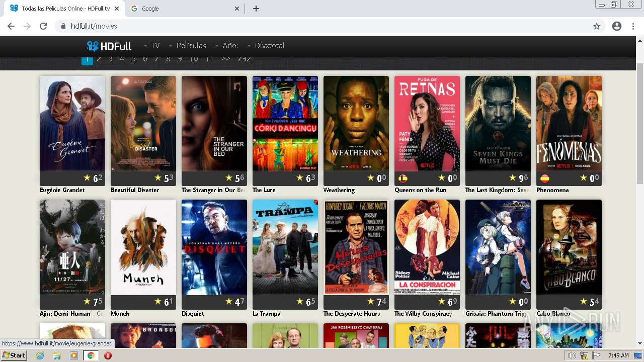
Task: Switch to the Google tab
Action: (185, 9)
